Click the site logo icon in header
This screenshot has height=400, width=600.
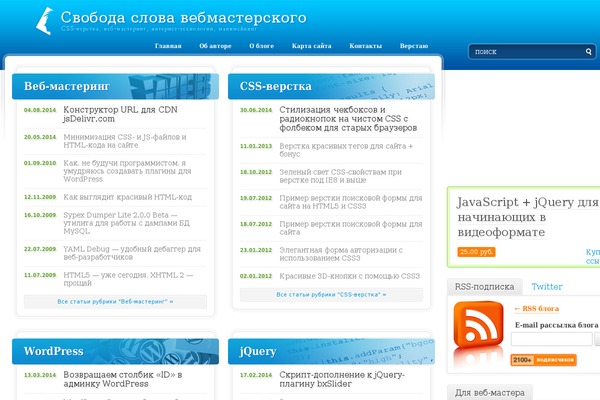[45, 21]
